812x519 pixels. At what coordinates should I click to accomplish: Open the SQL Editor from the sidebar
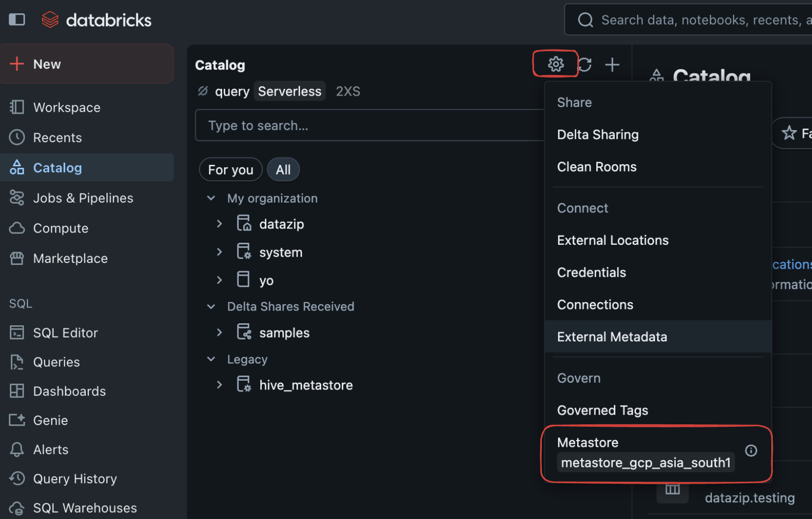[65, 332]
